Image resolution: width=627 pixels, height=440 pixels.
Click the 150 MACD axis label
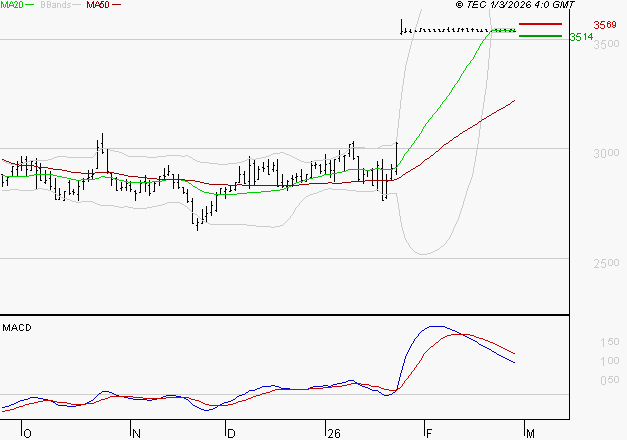(610, 342)
